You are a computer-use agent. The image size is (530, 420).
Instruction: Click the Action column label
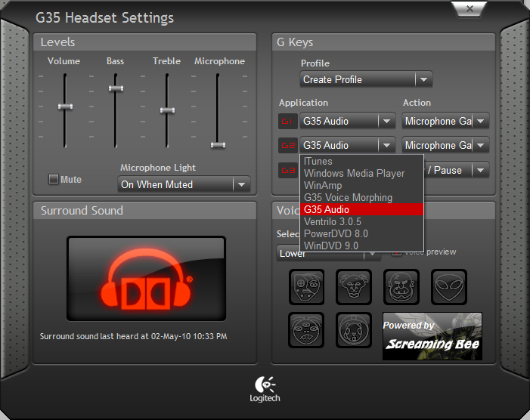[417, 103]
